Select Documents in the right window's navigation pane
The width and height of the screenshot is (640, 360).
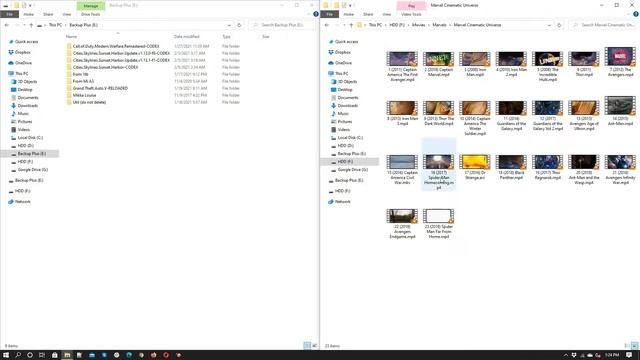pyautogui.click(x=344, y=98)
